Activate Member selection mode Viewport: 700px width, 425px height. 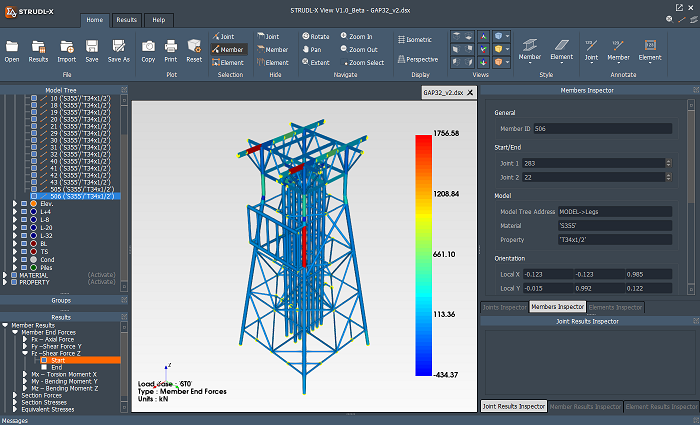pos(228,50)
